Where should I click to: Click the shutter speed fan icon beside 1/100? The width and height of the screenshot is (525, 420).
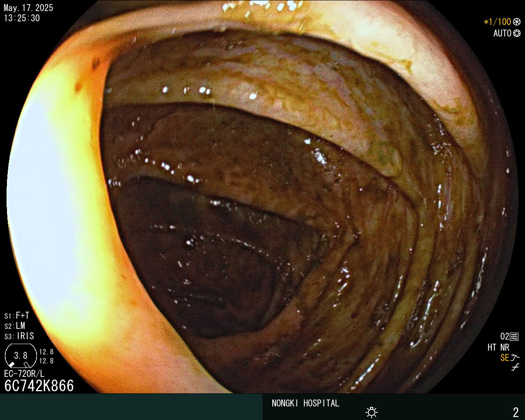point(517,22)
